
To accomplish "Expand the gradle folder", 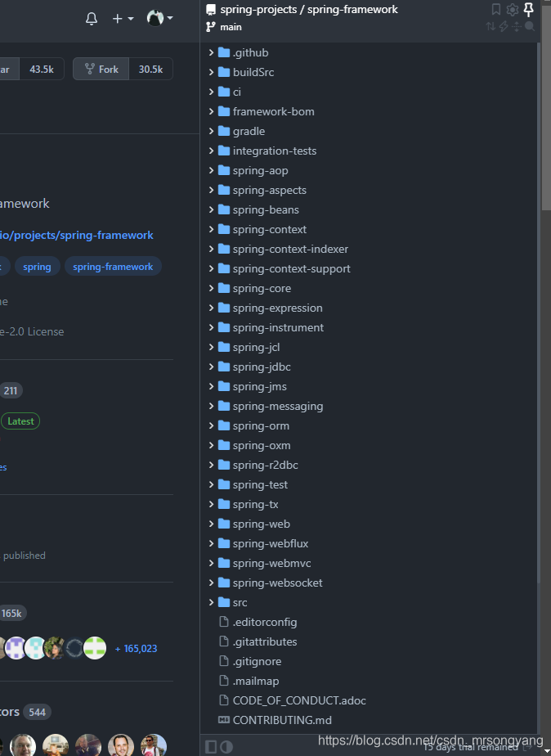I will (212, 131).
